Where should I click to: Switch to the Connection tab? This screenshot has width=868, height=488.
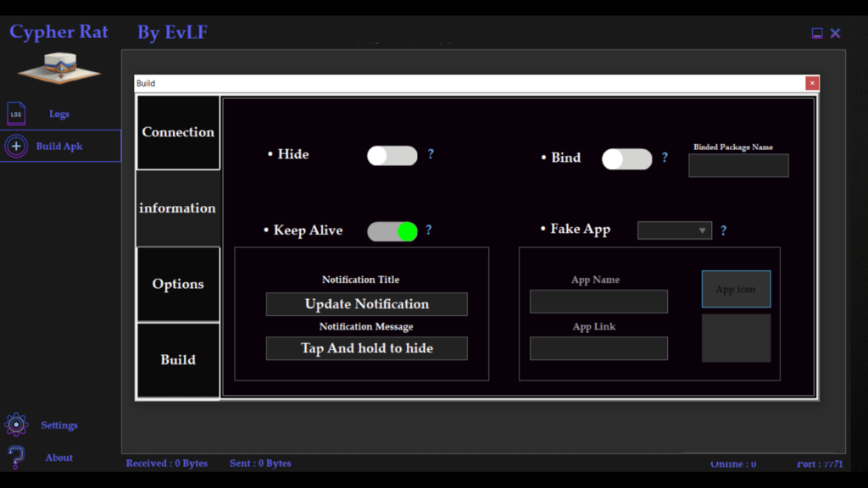(178, 132)
